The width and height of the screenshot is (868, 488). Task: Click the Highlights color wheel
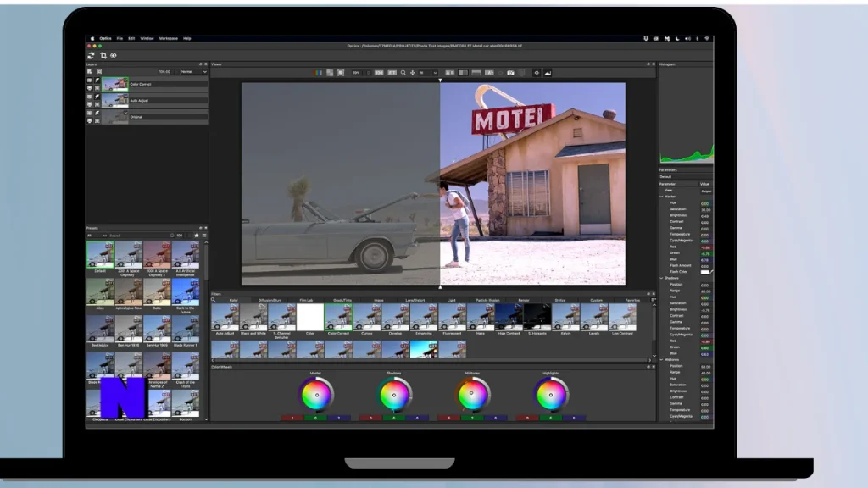pos(551,395)
